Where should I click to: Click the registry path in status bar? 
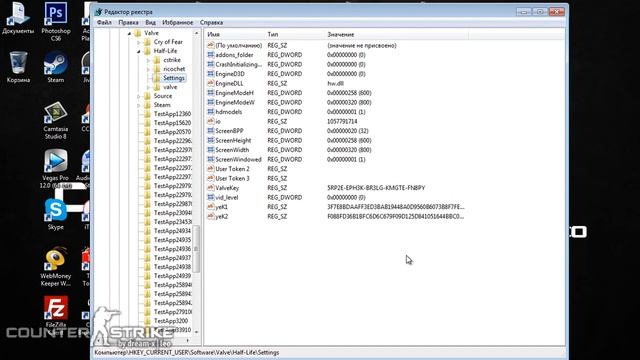(187, 352)
